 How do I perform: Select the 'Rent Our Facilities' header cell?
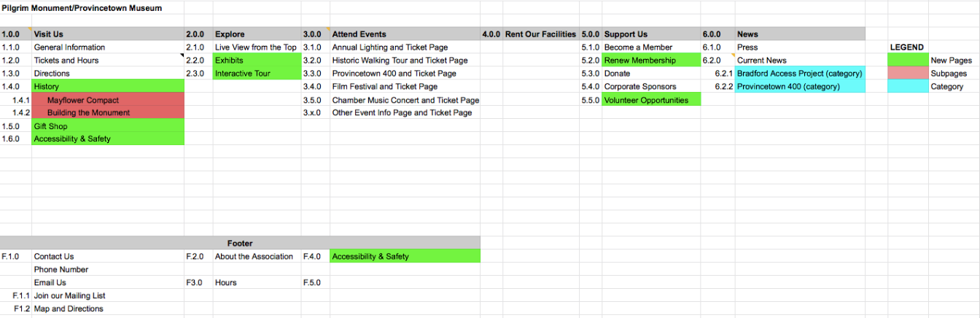pyautogui.click(x=540, y=34)
